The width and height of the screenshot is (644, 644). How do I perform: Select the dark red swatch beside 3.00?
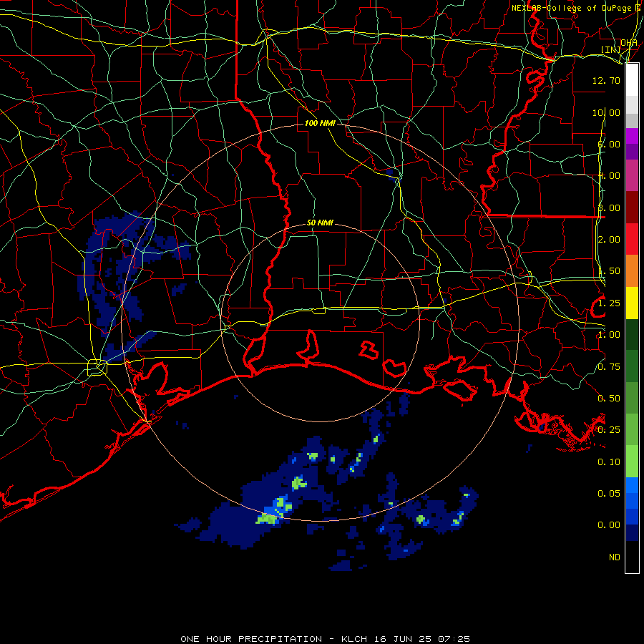point(632,208)
